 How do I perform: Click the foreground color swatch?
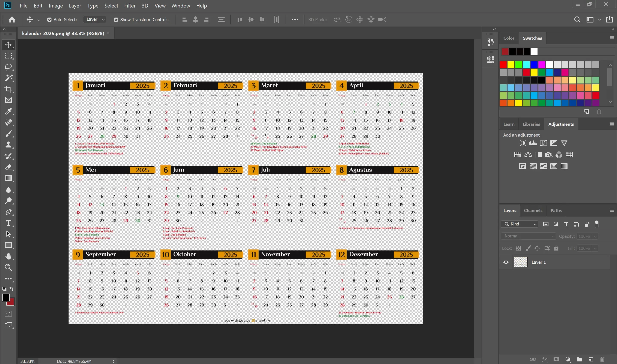click(x=6, y=297)
